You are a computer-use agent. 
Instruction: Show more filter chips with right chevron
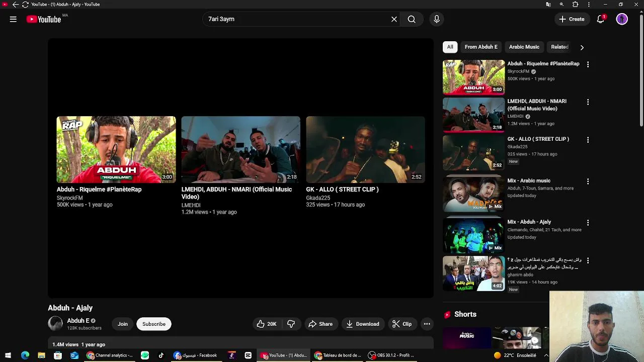coord(582,47)
